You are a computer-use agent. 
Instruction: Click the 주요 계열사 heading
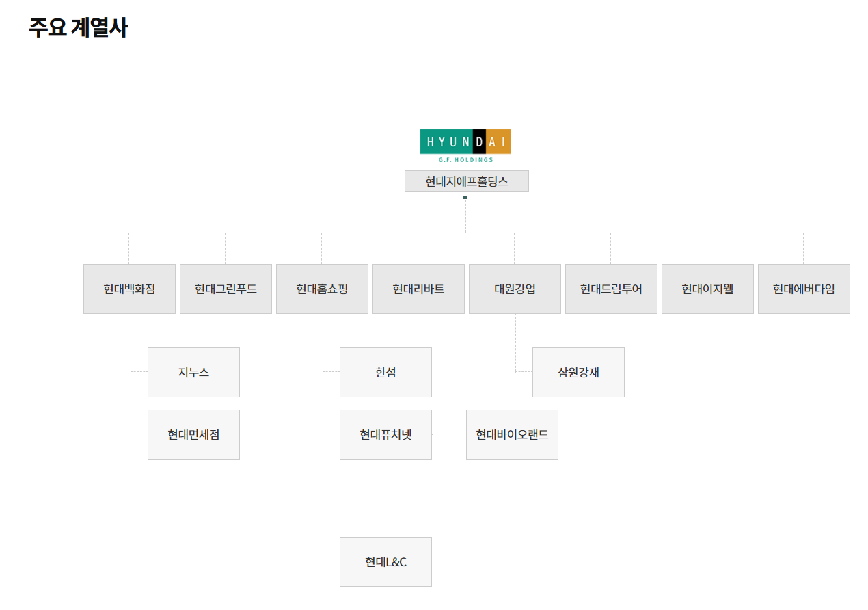[x=78, y=27]
